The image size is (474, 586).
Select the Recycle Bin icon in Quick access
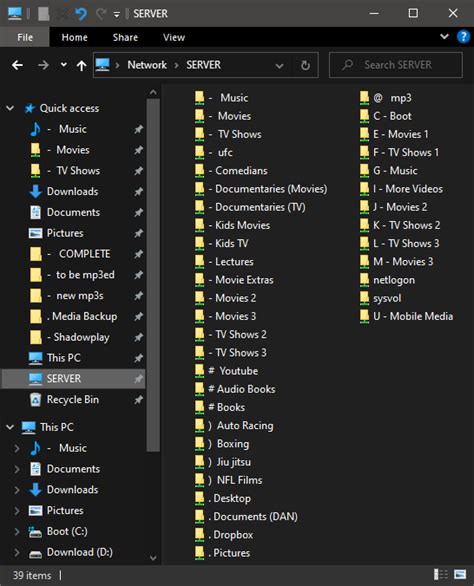35,400
